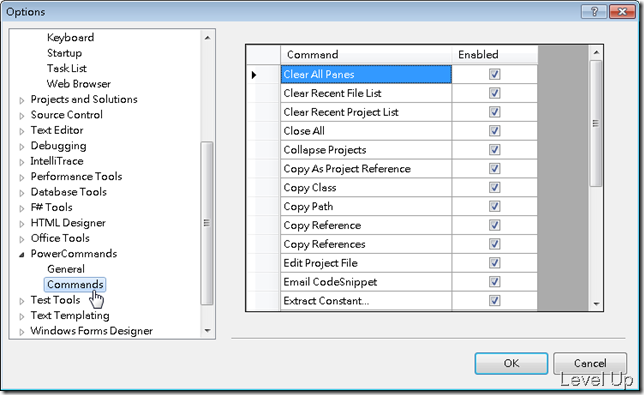Click the Help question mark button
This screenshot has height=395, width=644.
[594, 11]
